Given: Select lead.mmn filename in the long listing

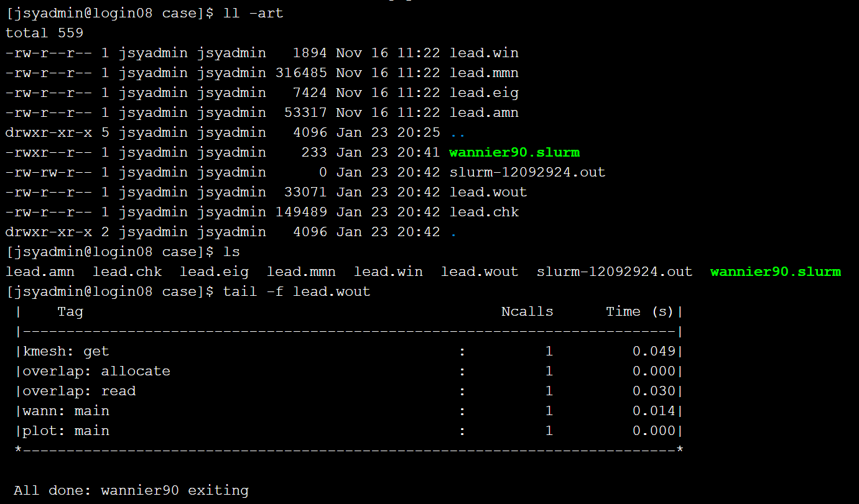Looking at the screenshot, I should tap(483, 73).
